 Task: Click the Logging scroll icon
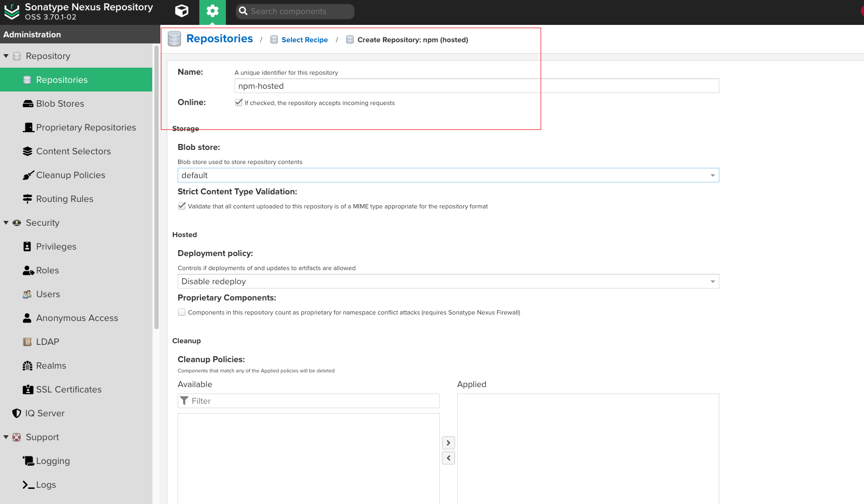pos(28,461)
